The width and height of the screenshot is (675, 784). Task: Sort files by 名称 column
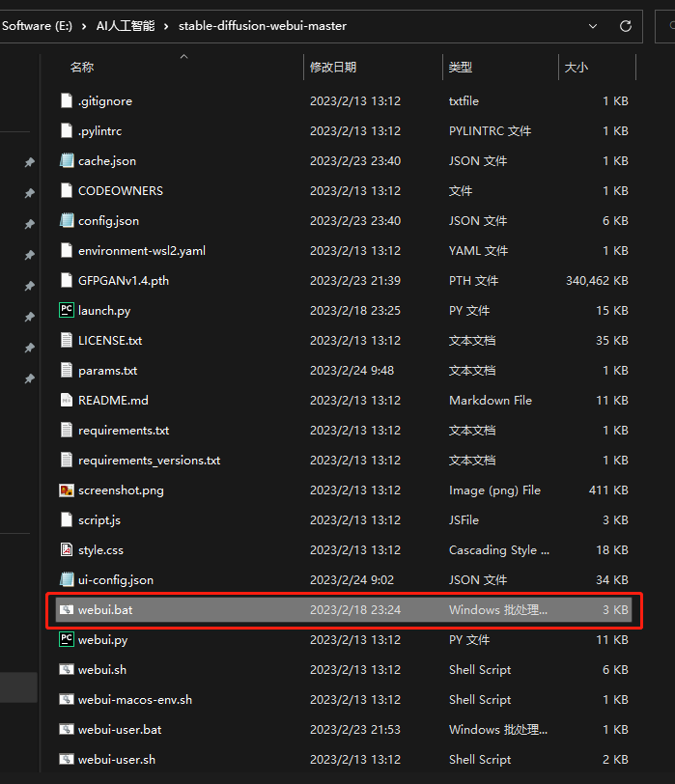click(x=82, y=67)
